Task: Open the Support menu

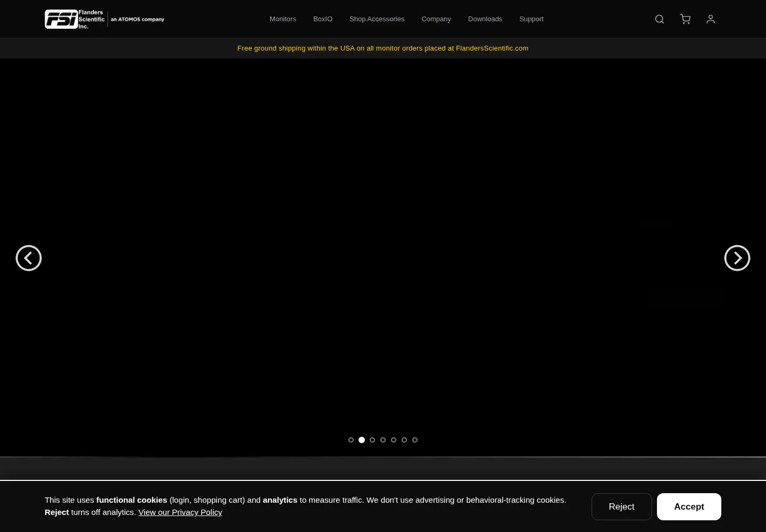Action: point(531,19)
